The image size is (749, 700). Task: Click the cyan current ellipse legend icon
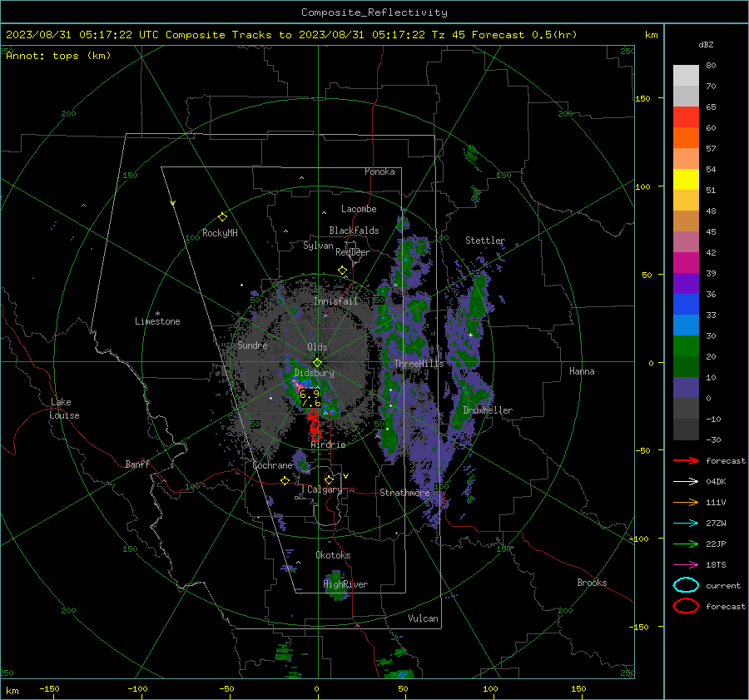686,585
